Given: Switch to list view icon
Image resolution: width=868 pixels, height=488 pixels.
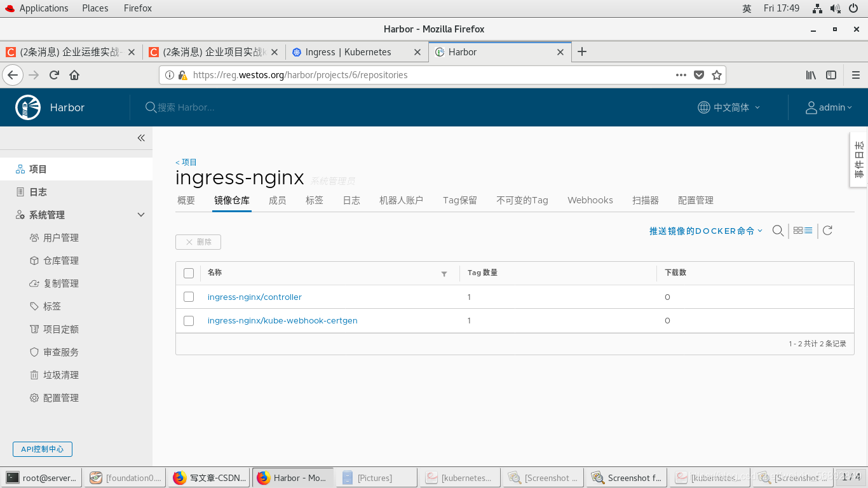Looking at the screenshot, I should pyautogui.click(x=808, y=231).
